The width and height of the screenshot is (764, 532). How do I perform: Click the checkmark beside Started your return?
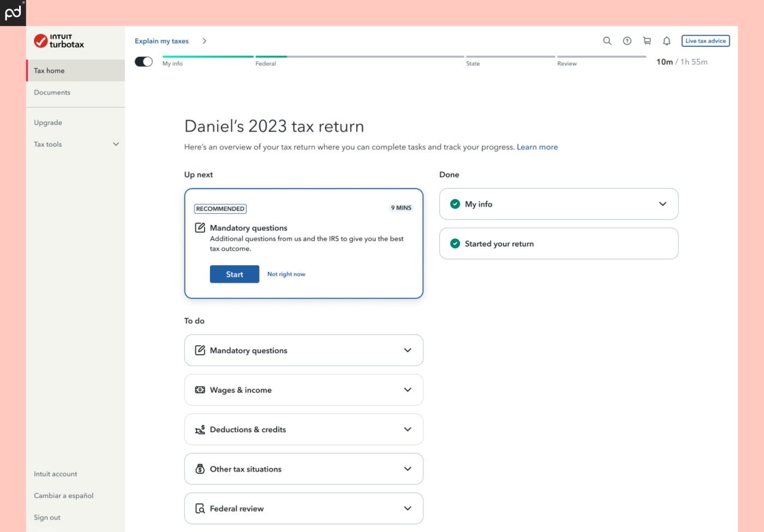coord(455,243)
